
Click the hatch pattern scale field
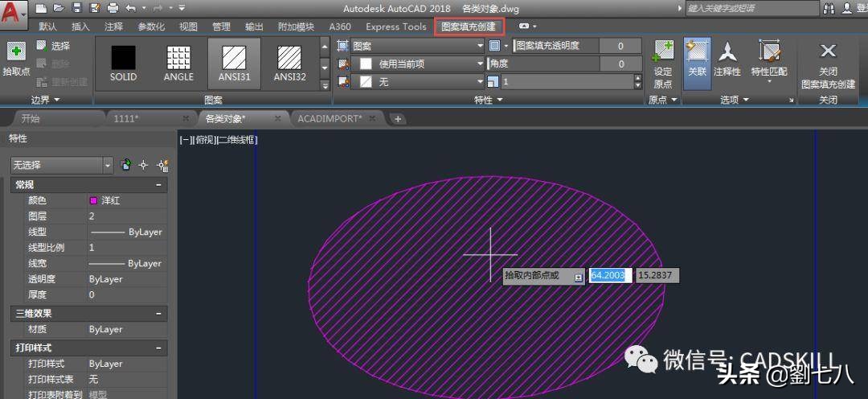point(567,82)
